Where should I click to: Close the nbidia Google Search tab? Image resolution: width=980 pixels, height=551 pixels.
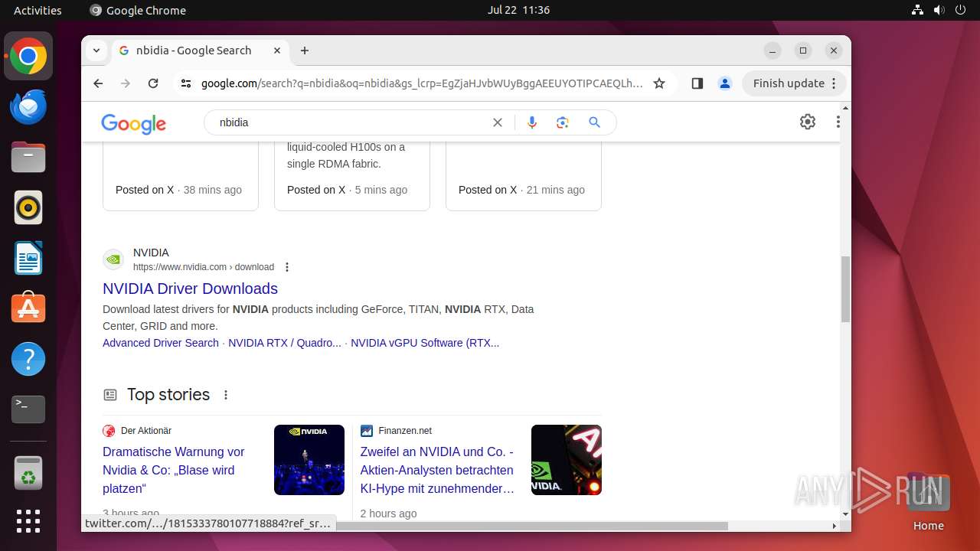277,51
